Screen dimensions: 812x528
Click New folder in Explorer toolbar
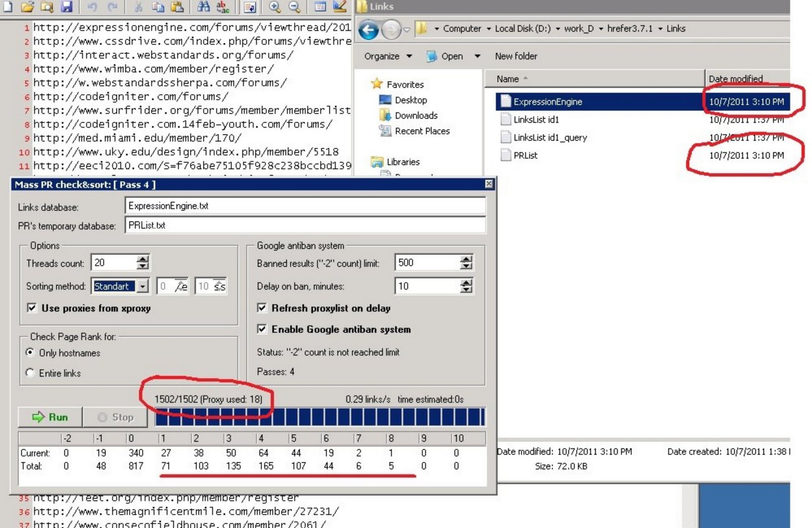pos(516,56)
